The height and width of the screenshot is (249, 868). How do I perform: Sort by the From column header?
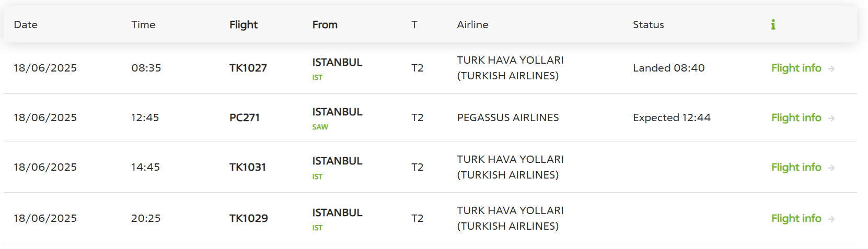(x=325, y=25)
